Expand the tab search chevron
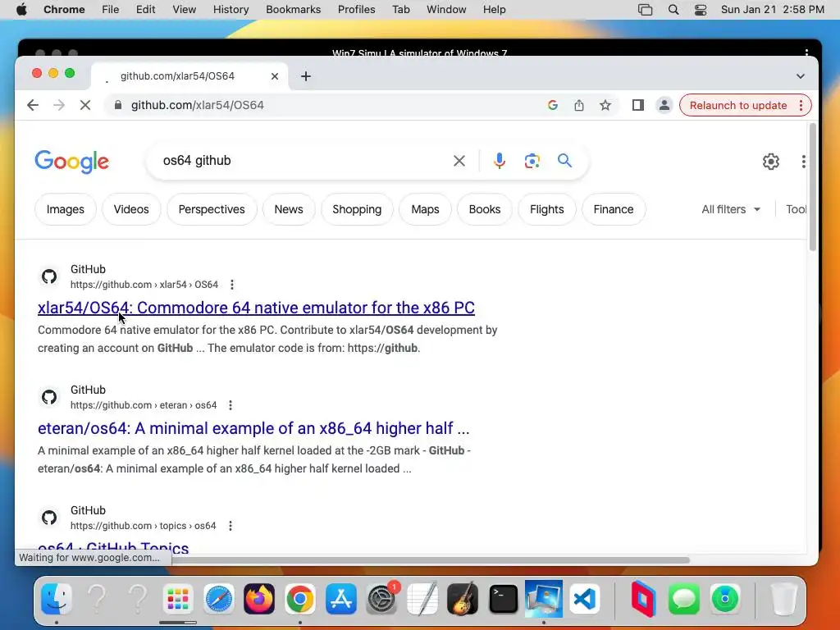The height and width of the screenshot is (630, 840). pos(801,76)
